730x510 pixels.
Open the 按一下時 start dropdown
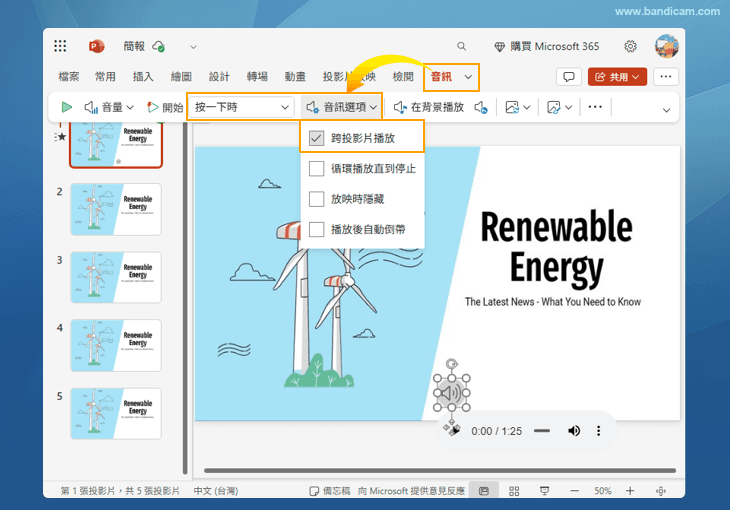click(x=243, y=107)
